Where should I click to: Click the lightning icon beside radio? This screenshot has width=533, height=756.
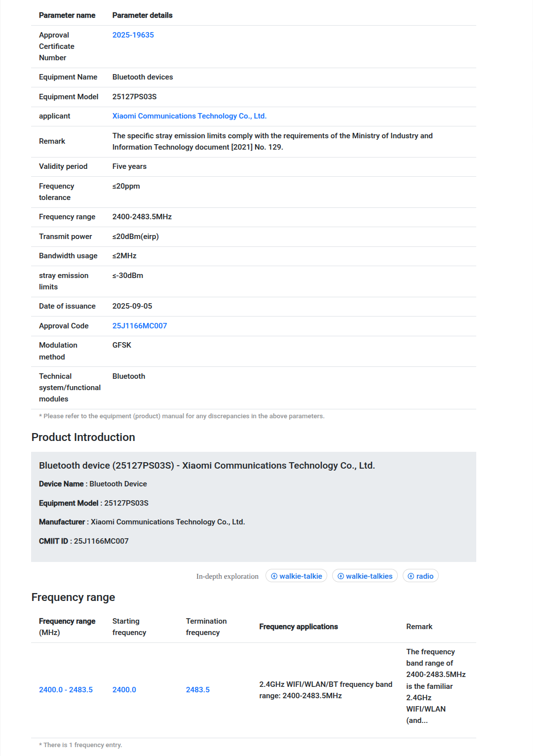(411, 576)
